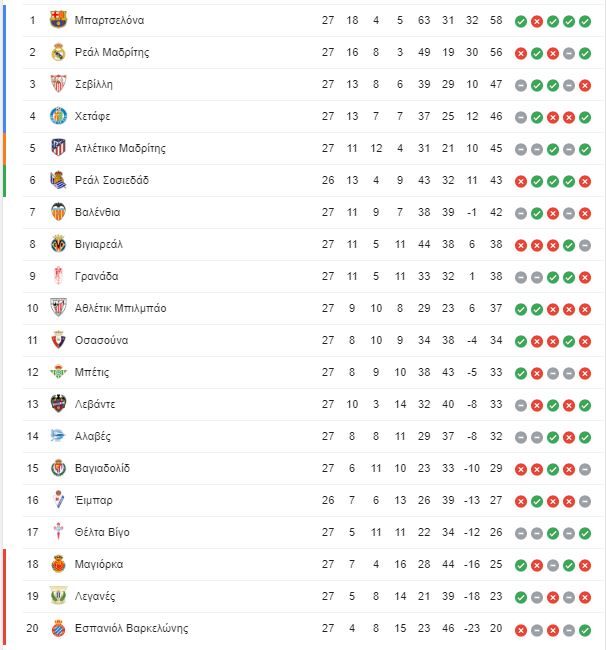Click the Valencia club badge
Screen dimensions: 606x650
pos(58,212)
